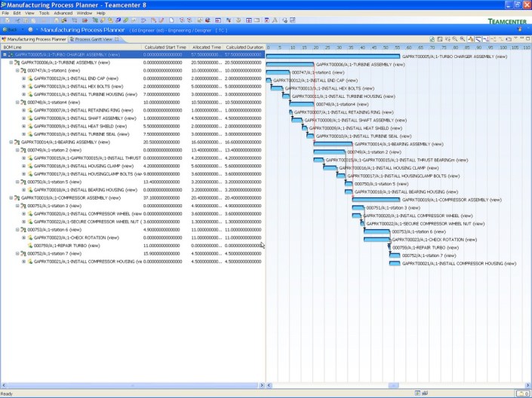
Task: Collapse the station 6 tree node
Action: pyautogui.click(x=17, y=229)
